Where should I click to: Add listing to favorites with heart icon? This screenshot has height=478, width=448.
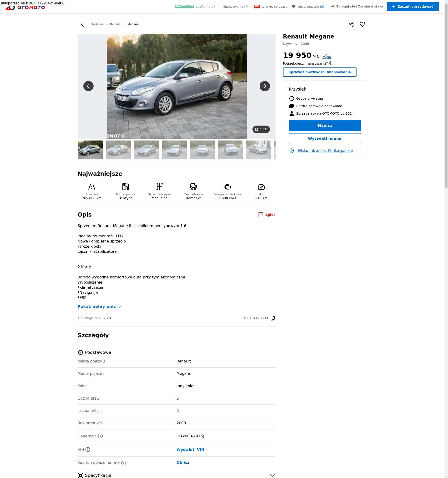point(362,24)
